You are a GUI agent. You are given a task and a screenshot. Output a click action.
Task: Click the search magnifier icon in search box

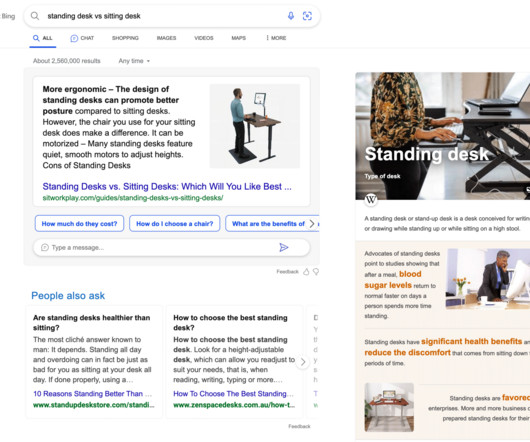click(35, 16)
